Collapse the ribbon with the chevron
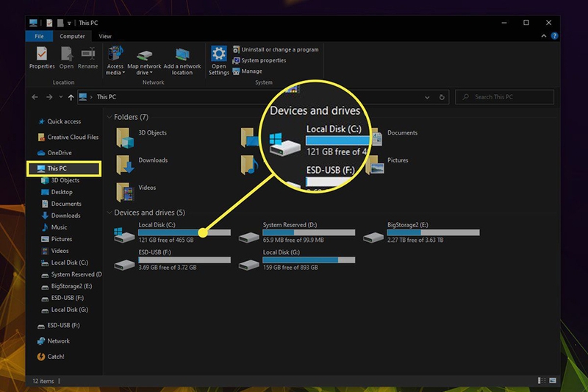This screenshot has height=392, width=588. pos(543,36)
